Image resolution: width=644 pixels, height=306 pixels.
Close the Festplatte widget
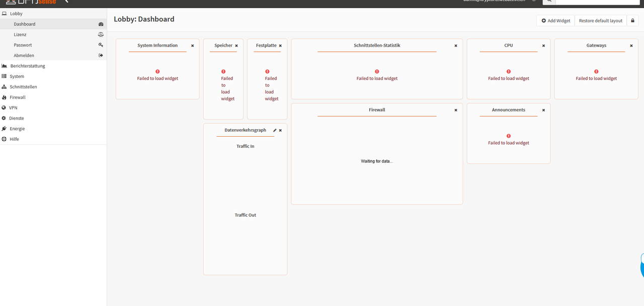[x=280, y=46]
